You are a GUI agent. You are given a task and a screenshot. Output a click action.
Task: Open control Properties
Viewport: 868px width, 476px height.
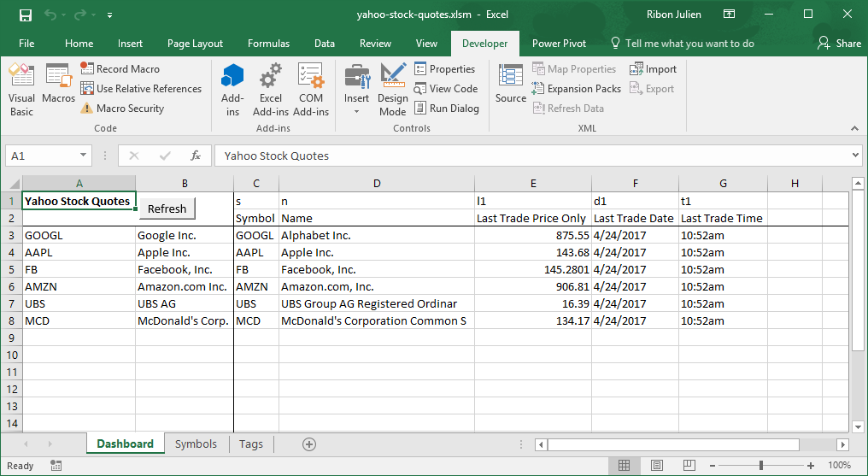(444, 68)
